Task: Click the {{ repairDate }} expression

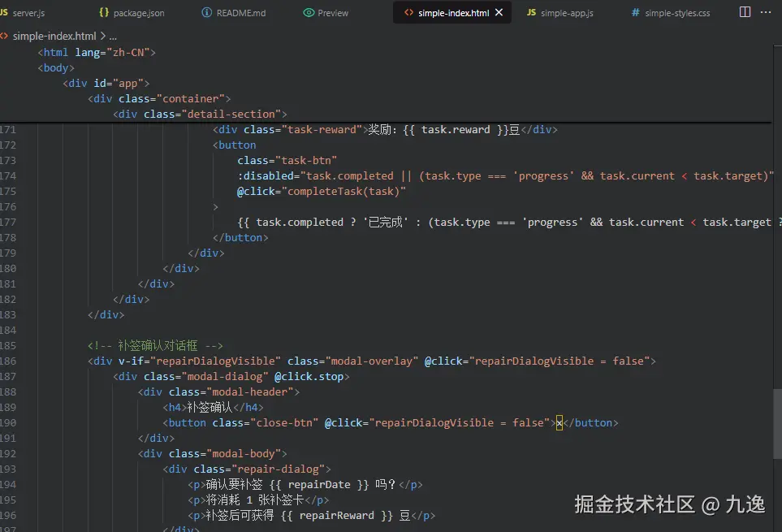Action: (319, 485)
